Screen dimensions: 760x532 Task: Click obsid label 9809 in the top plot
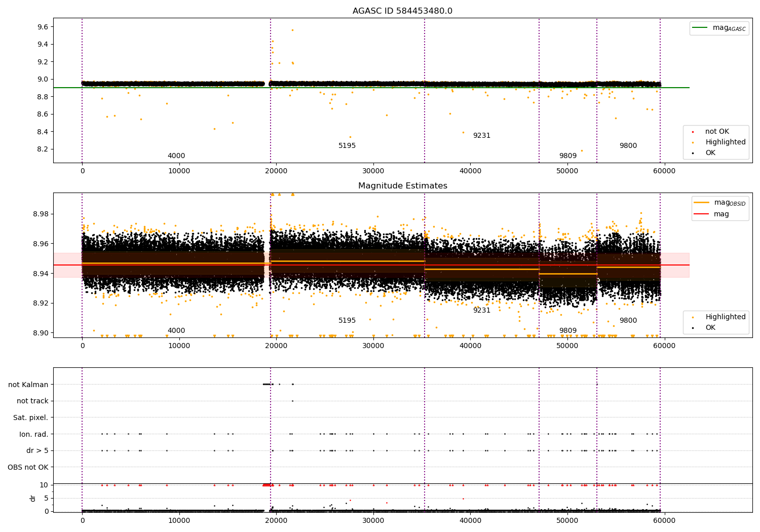(568, 156)
